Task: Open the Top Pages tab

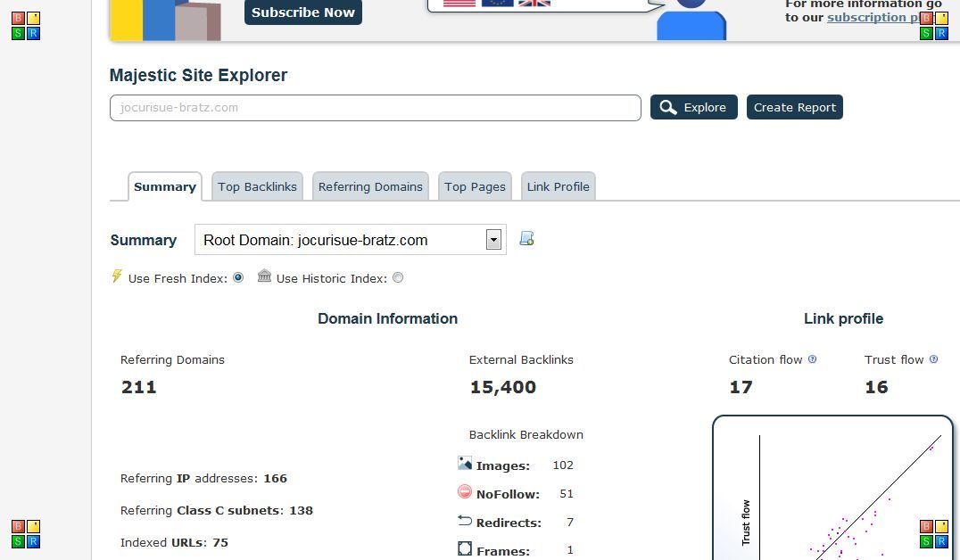Action: pos(476,186)
